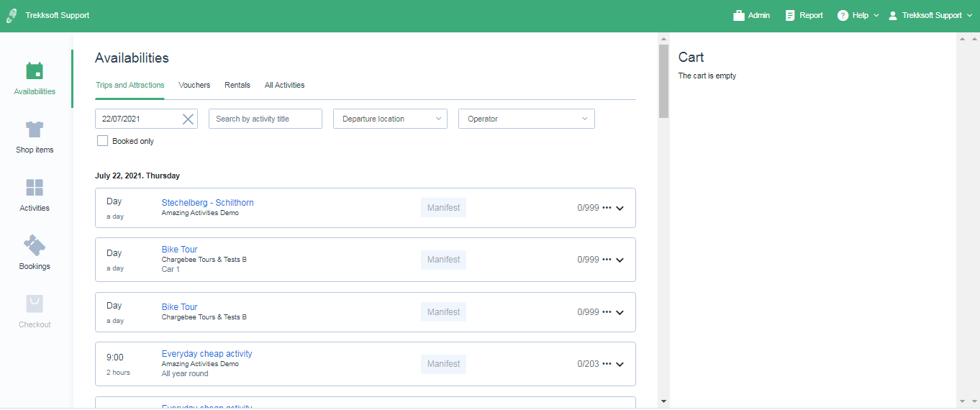Open Shop items shirt icon
980x410 pixels.
(x=35, y=129)
